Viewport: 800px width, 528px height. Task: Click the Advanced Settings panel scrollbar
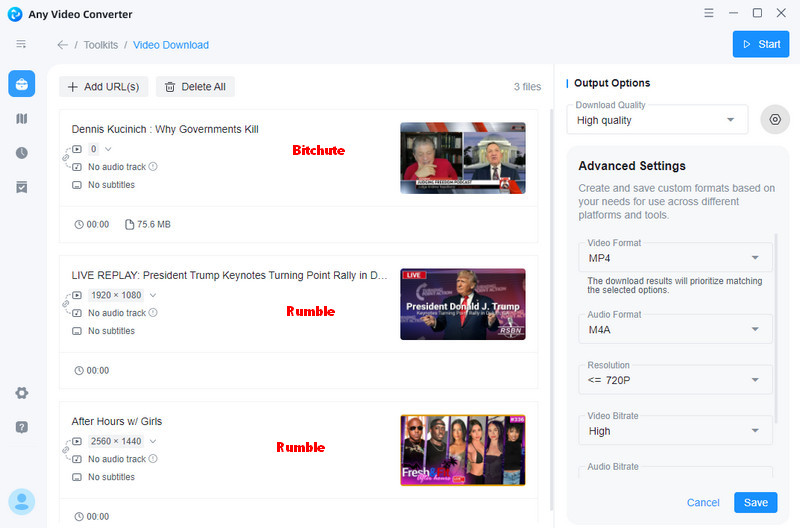776,329
